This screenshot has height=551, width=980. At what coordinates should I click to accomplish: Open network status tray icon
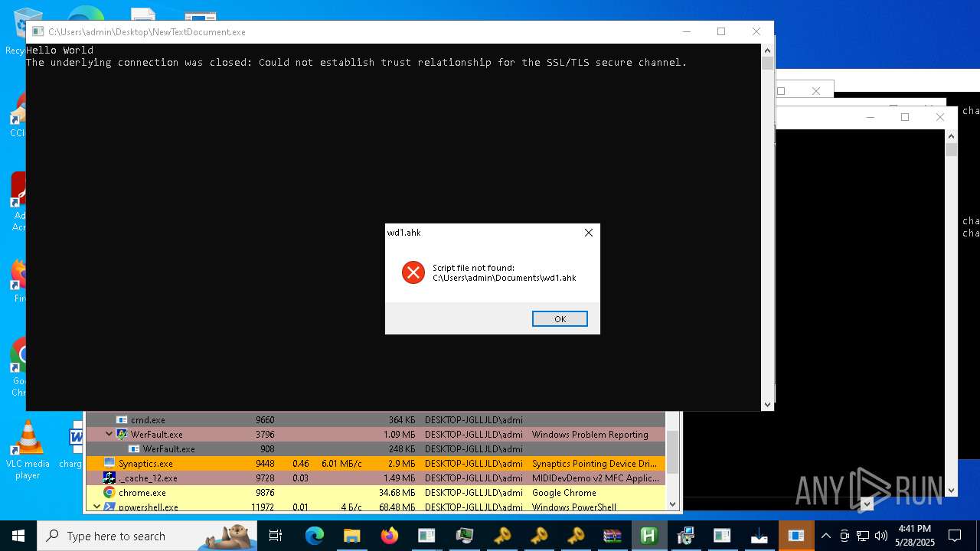863,536
